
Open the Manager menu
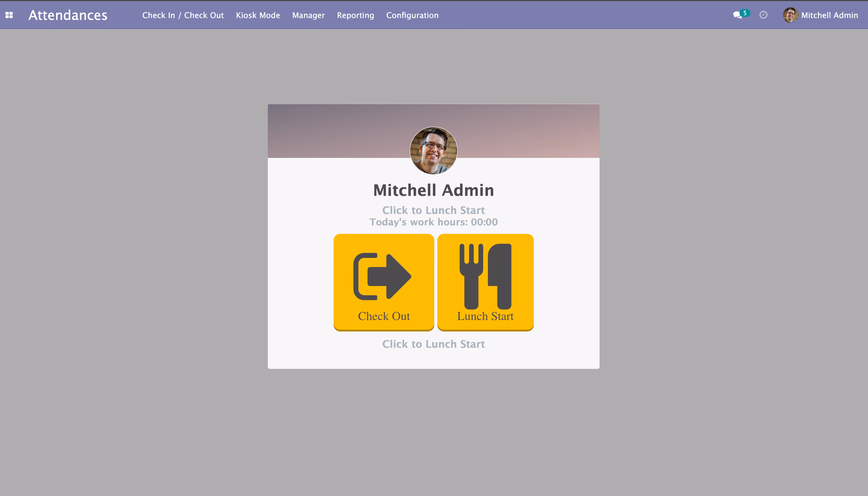coord(308,15)
